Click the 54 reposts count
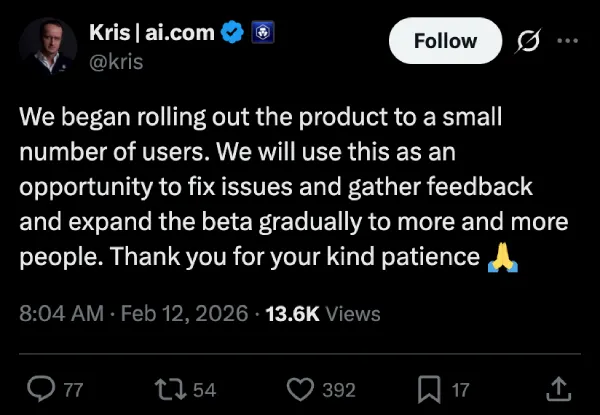Image resolution: width=600 pixels, height=415 pixels. pos(204,390)
